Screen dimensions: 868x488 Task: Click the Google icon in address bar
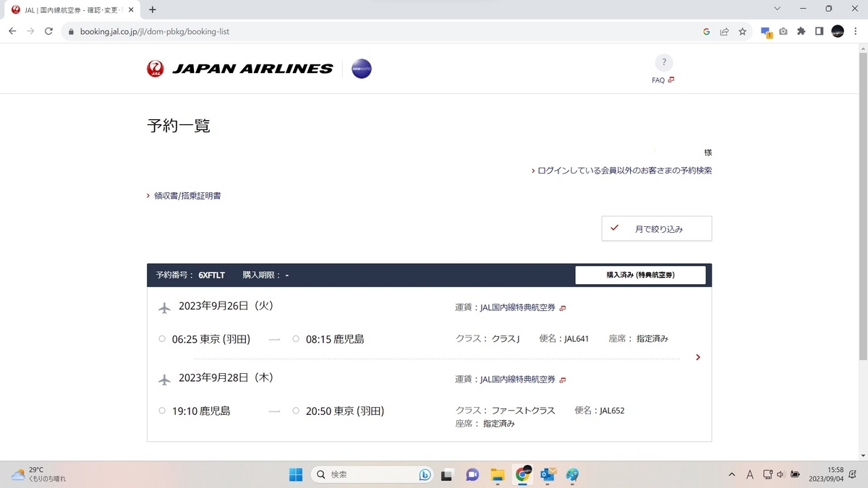point(706,32)
